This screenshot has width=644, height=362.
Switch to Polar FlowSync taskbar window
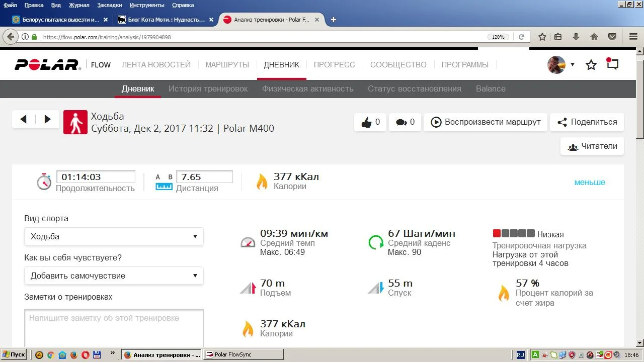tap(244, 354)
